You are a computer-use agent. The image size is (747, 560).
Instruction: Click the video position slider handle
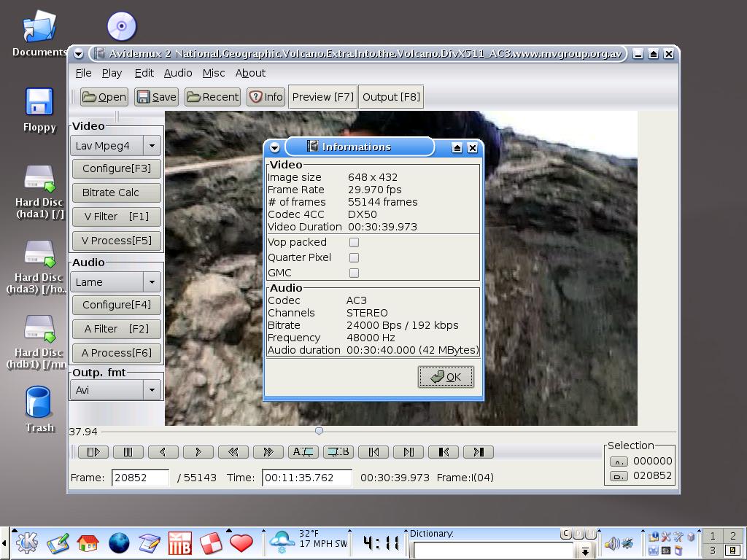(319, 431)
